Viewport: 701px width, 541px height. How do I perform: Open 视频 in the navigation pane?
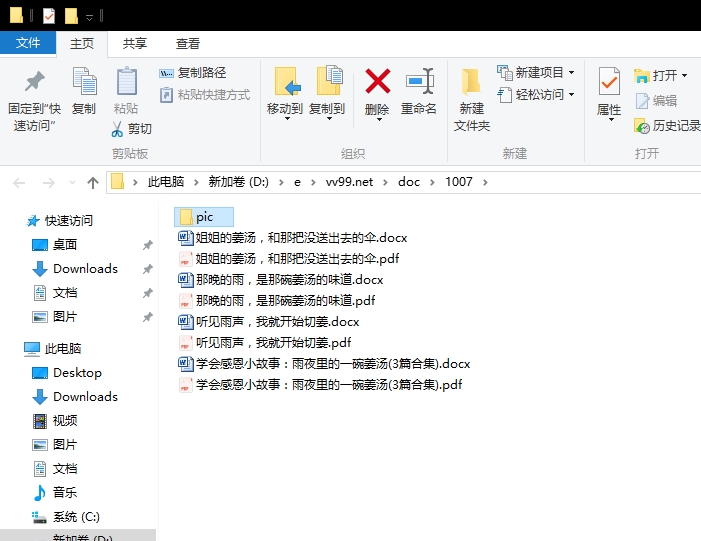55,421
